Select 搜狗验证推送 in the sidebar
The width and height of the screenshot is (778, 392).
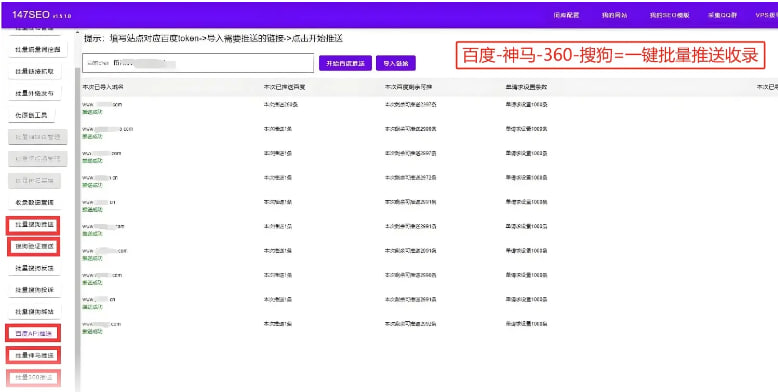coord(34,247)
